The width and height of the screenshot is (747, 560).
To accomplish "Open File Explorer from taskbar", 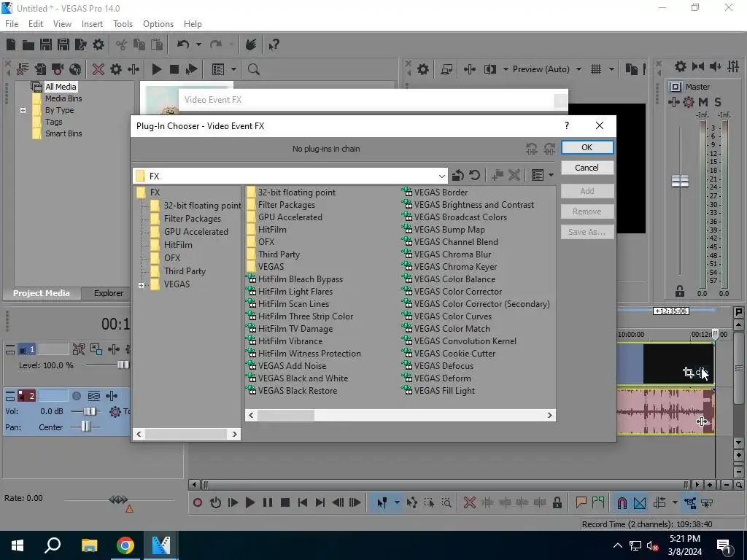I will point(89,545).
